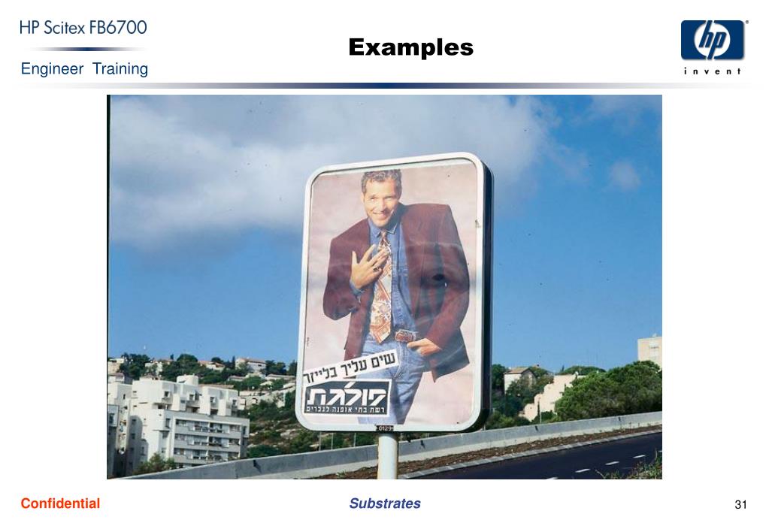Click the black Hebrew brand logo box on the billboard
This screenshot has height=532, width=769.
click(348, 397)
